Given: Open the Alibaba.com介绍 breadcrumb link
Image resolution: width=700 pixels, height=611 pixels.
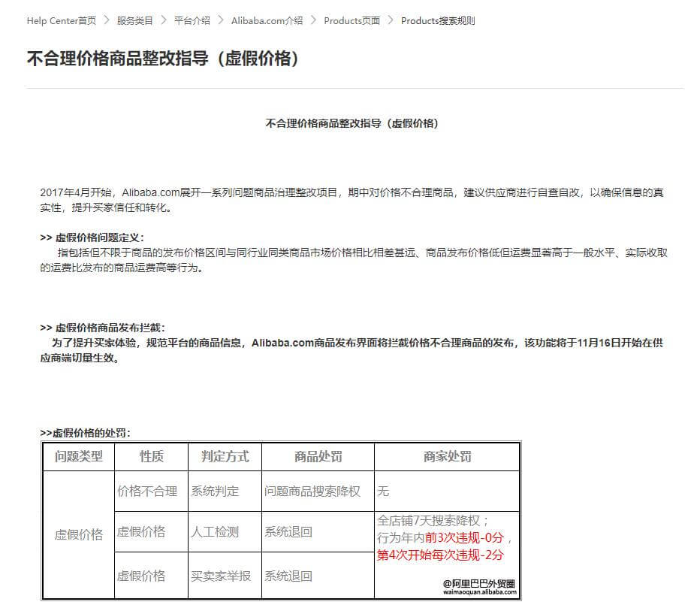Looking at the screenshot, I should point(267,21).
